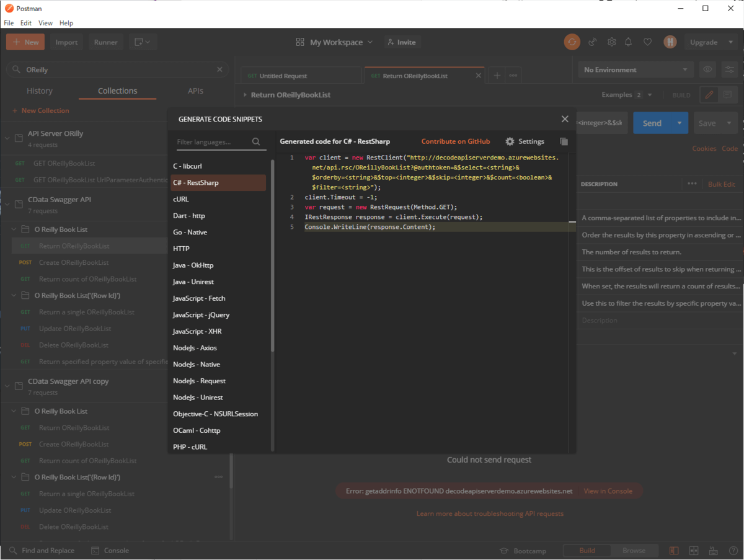This screenshot has width=744, height=560.
Task: Copy the generated code snippet
Action: pyautogui.click(x=564, y=141)
